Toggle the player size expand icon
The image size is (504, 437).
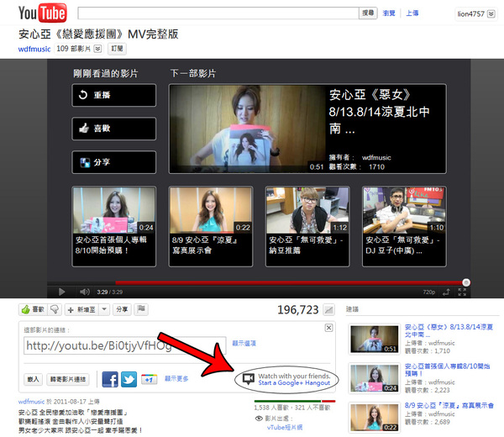tap(447, 292)
